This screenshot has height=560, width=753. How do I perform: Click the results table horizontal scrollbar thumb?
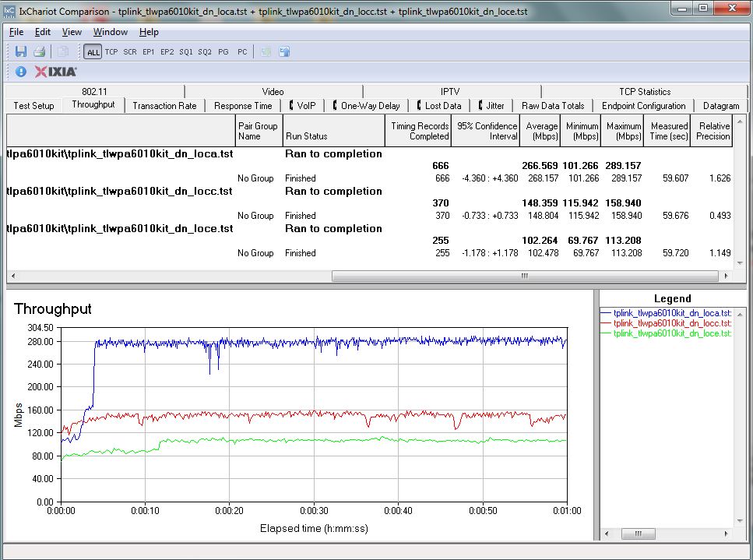click(525, 276)
